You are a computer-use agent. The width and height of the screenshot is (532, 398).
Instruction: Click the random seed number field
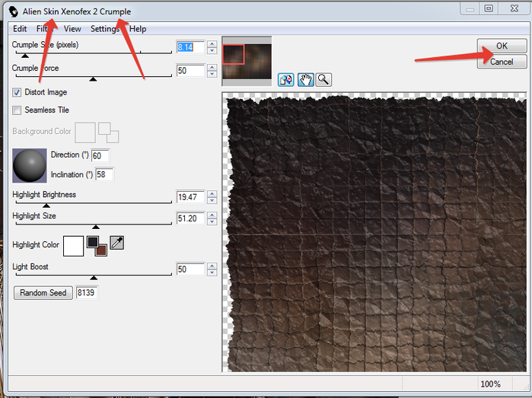pos(87,292)
